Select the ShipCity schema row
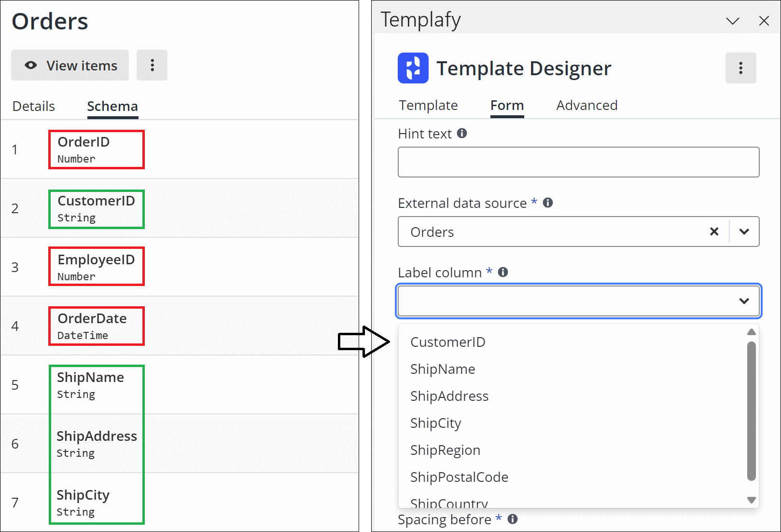The image size is (781, 532). coord(180,502)
